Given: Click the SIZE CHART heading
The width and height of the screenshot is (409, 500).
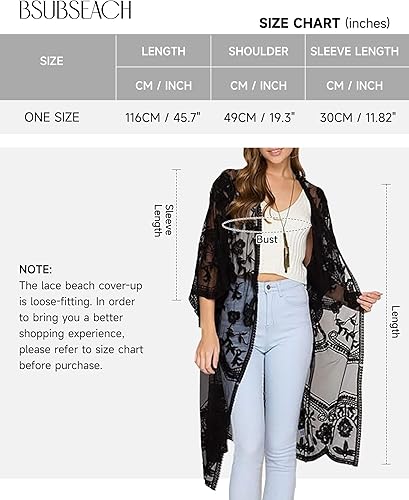Looking at the screenshot, I should click(324, 23).
